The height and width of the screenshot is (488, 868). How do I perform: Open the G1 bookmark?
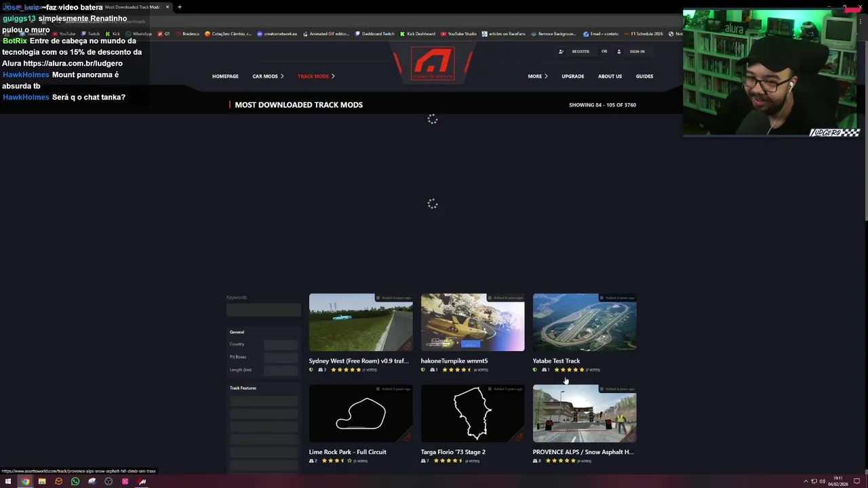164,34
